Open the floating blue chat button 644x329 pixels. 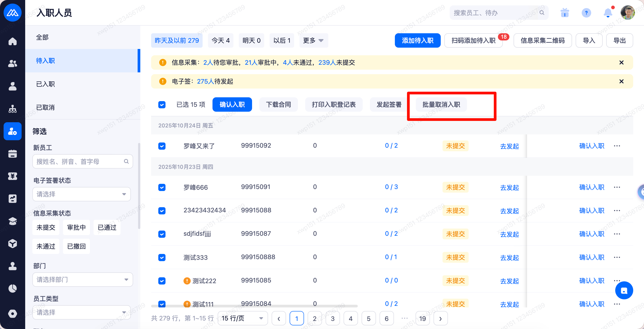(x=624, y=290)
